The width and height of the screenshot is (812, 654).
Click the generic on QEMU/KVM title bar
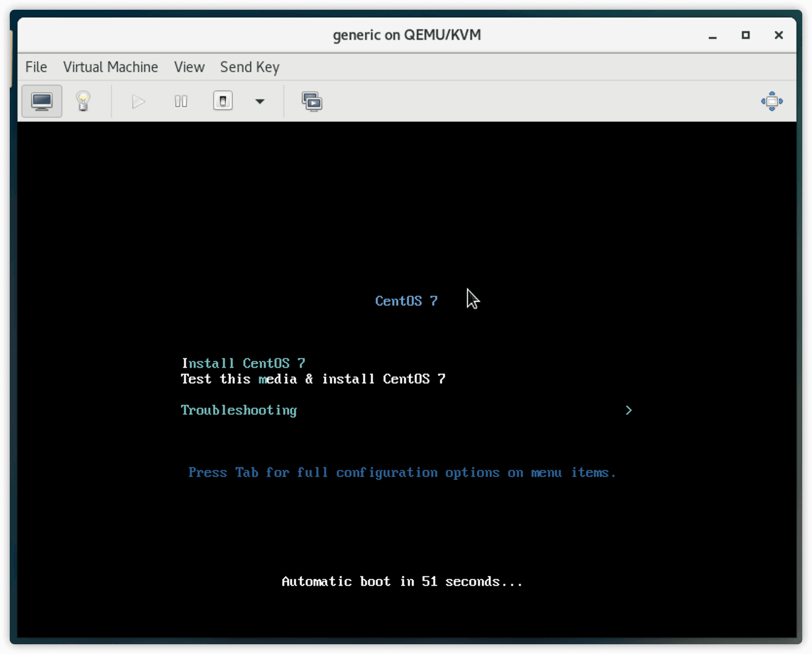click(x=407, y=35)
